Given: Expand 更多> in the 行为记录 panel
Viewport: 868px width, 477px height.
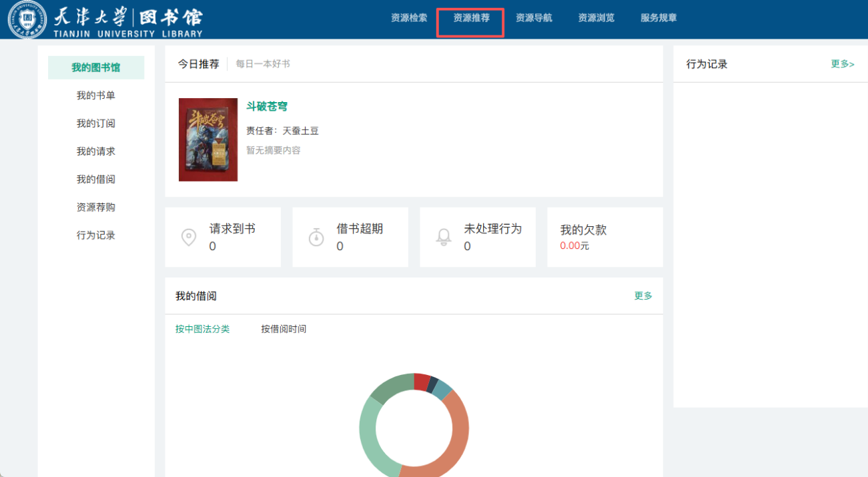Looking at the screenshot, I should (x=842, y=64).
